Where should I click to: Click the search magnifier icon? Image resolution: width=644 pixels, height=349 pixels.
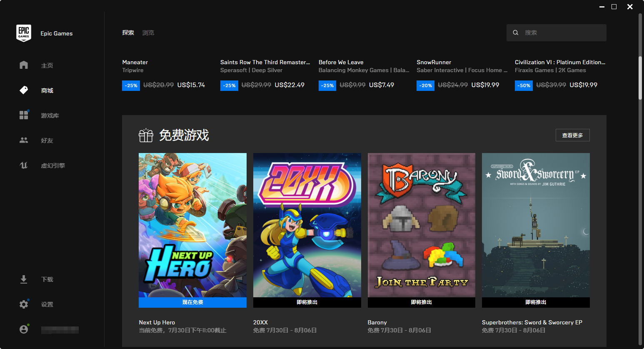point(515,32)
